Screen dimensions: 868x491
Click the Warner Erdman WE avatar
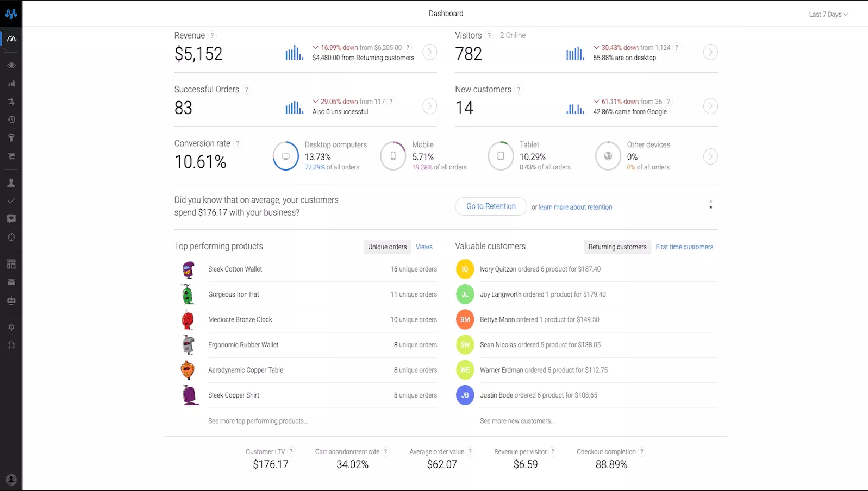point(465,370)
